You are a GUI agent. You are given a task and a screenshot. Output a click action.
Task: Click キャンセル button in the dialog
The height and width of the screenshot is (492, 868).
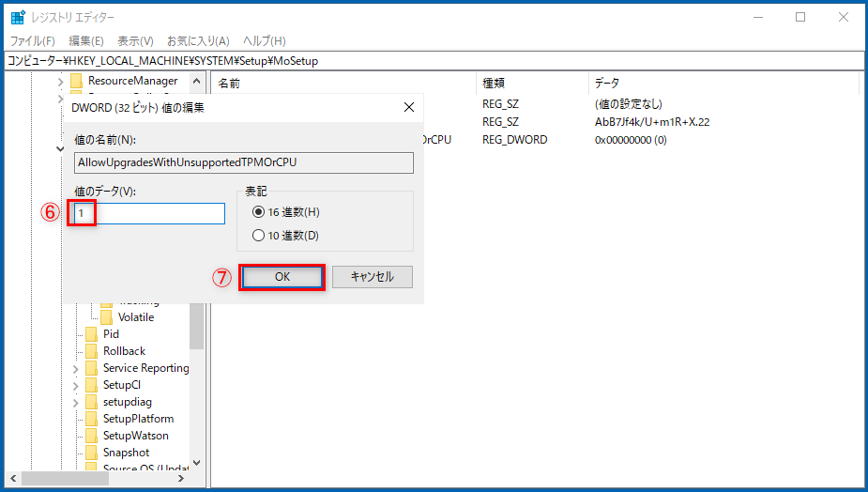(x=372, y=276)
